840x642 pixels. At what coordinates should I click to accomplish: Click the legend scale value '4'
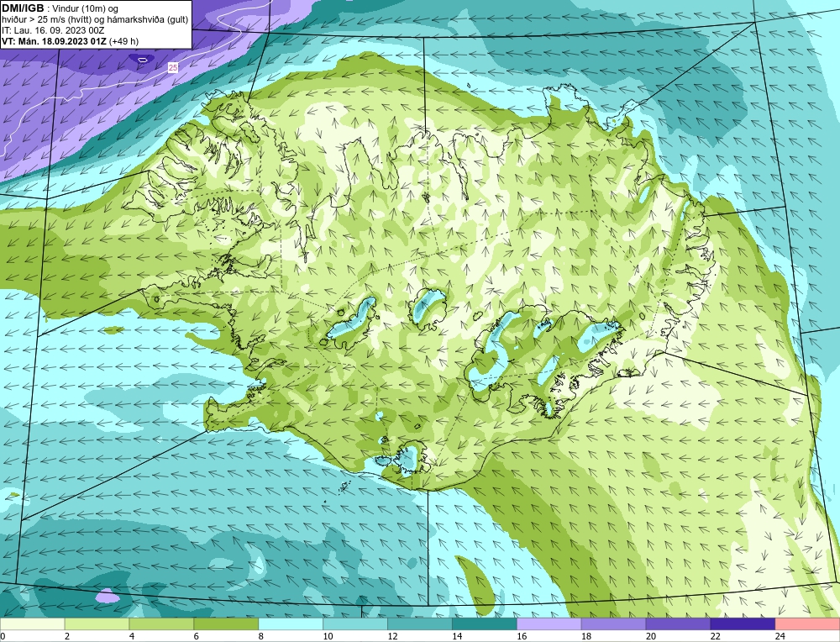click(x=132, y=636)
